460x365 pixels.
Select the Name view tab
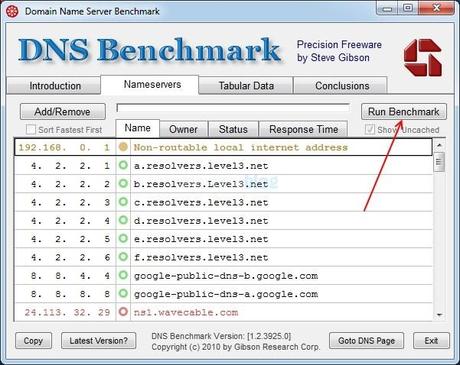[x=137, y=128]
